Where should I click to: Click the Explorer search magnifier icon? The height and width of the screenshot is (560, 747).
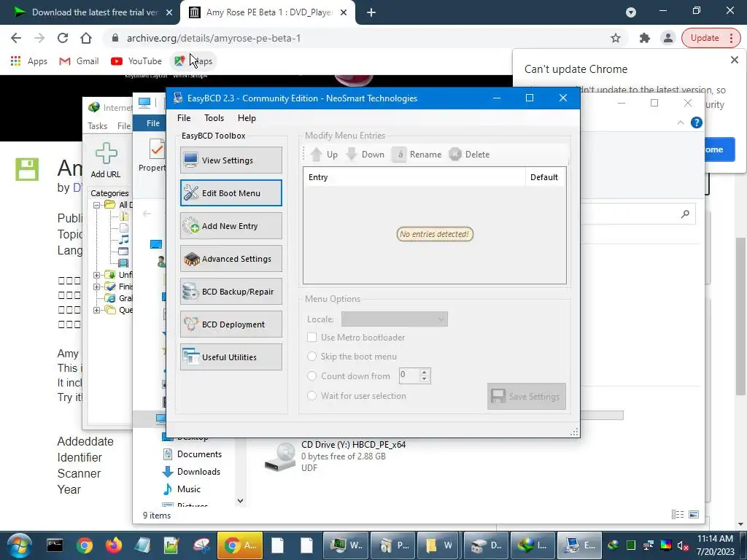[x=685, y=214]
